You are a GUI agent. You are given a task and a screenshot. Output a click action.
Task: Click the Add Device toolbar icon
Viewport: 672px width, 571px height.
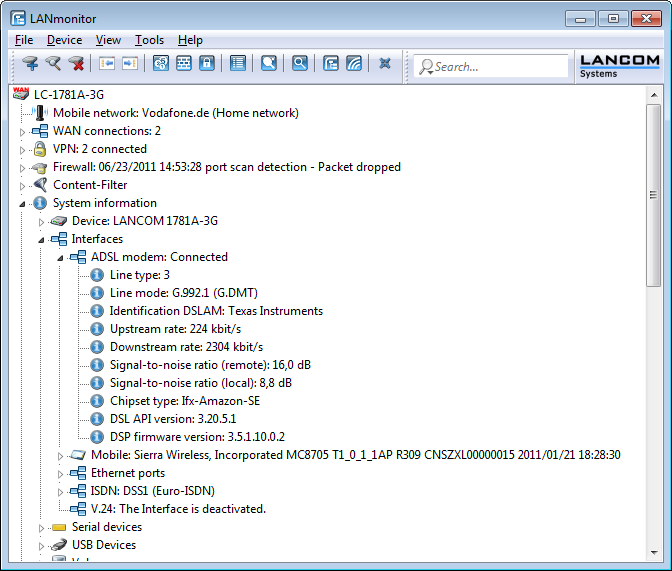[x=31, y=64]
